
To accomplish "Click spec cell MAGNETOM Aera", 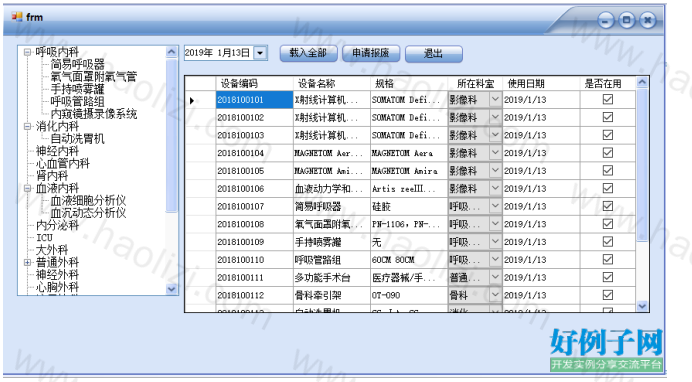I will 409,153.
